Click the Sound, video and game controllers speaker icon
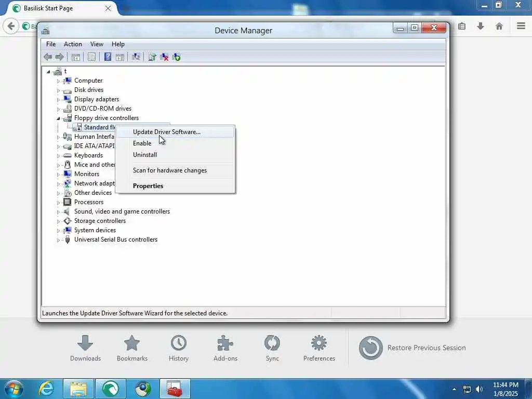 tap(68, 211)
